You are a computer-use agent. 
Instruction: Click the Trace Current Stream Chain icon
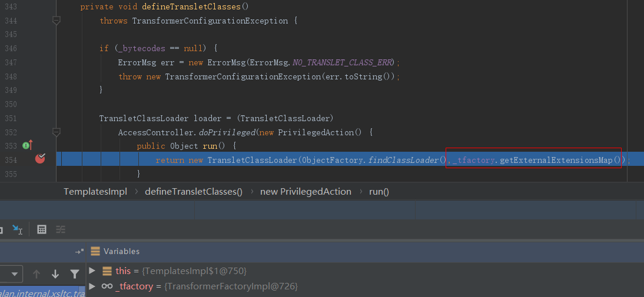click(x=60, y=229)
